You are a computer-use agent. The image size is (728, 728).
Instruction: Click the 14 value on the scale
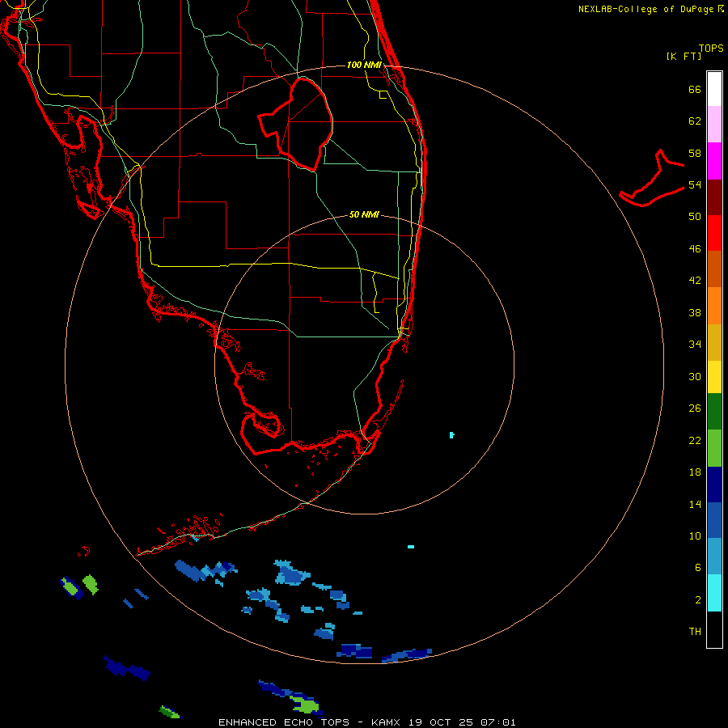click(695, 504)
